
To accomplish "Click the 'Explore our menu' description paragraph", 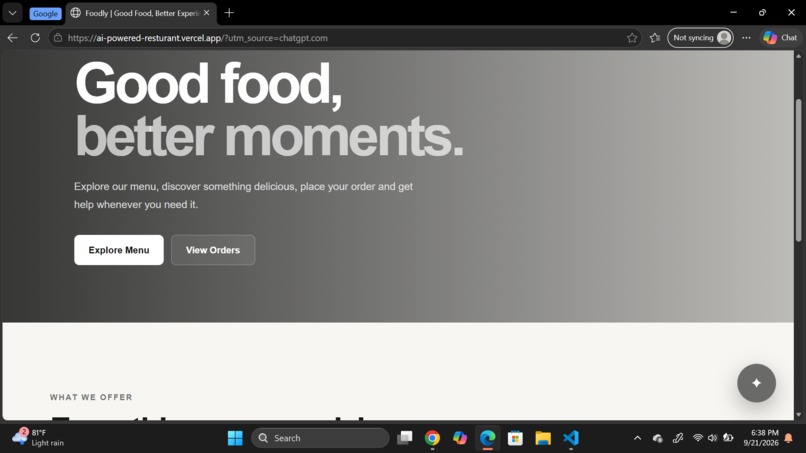I will tap(243, 195).
